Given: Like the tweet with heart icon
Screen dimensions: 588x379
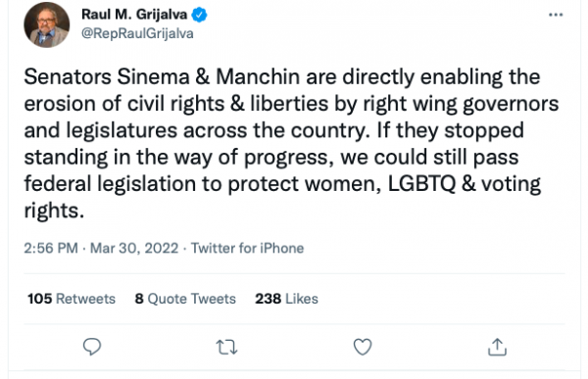Looking at the screenshot, I should pos(363,347).
